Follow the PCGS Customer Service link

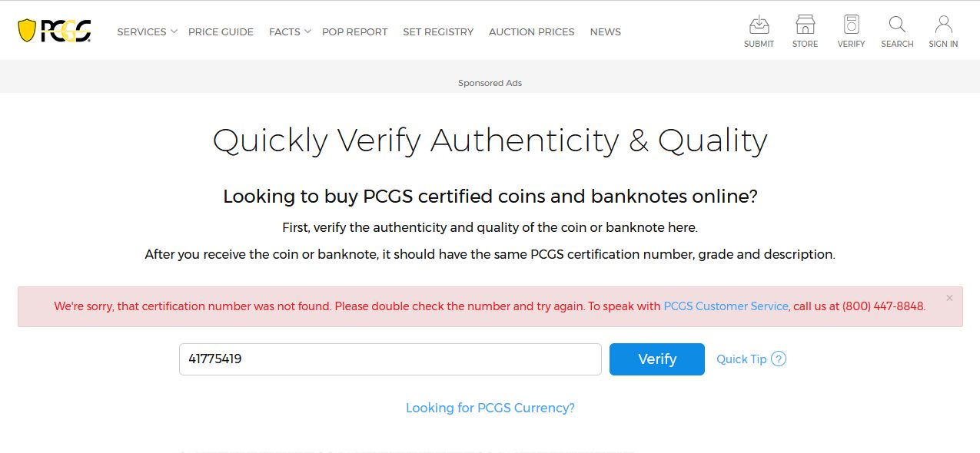click(726, 306)
